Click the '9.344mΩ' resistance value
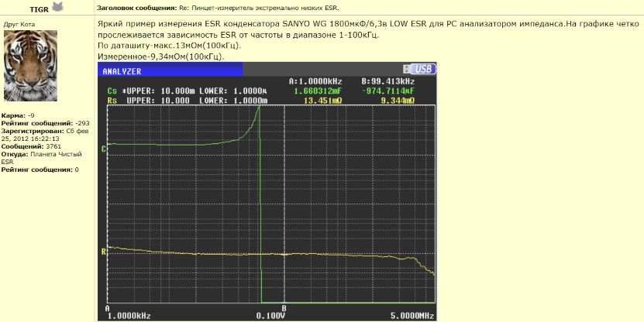Viewport: 644px width, 322px height. (398, 101)
